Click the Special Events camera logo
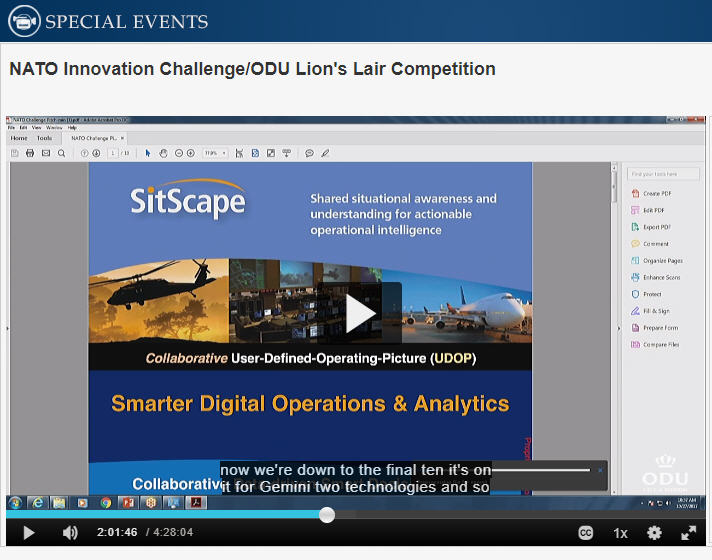The height and width of the screenshot is (560, 712). click(24, 21)
